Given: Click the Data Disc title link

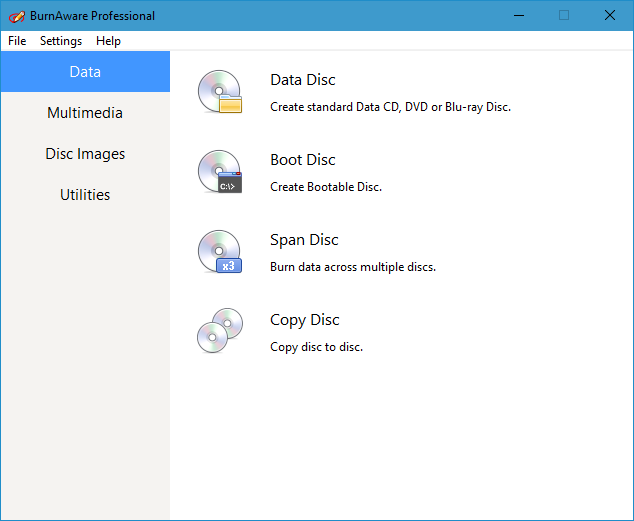Looking at the screenshot, I should (x=303, y=80).
